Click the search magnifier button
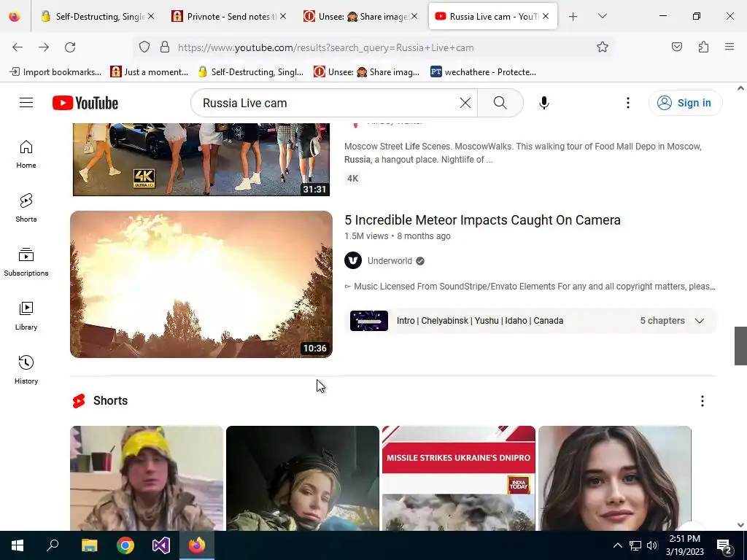 [x=500, y=103]
